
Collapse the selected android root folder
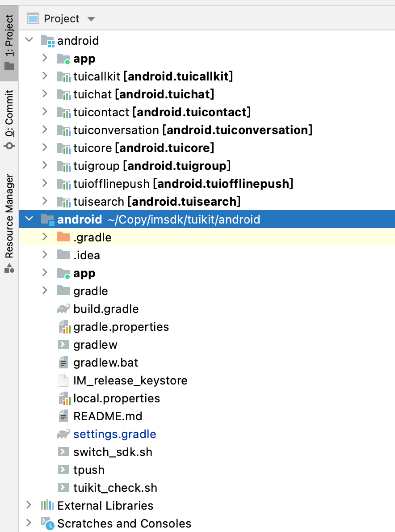29,219
